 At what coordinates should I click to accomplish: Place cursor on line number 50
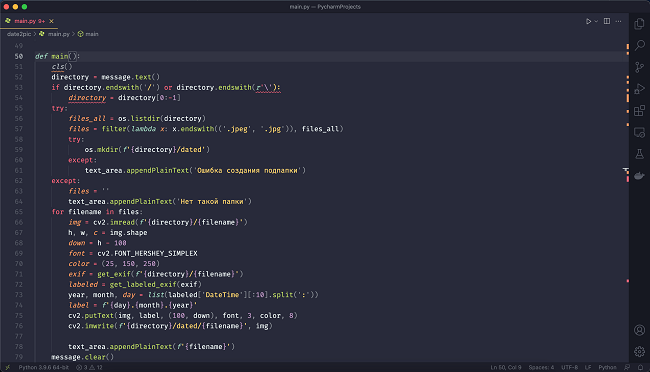19,56
